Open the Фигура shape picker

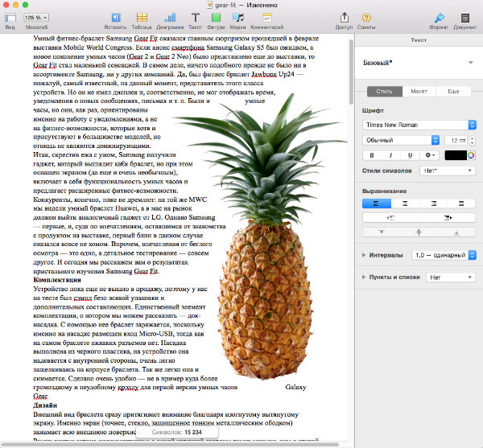click(217, 17)
